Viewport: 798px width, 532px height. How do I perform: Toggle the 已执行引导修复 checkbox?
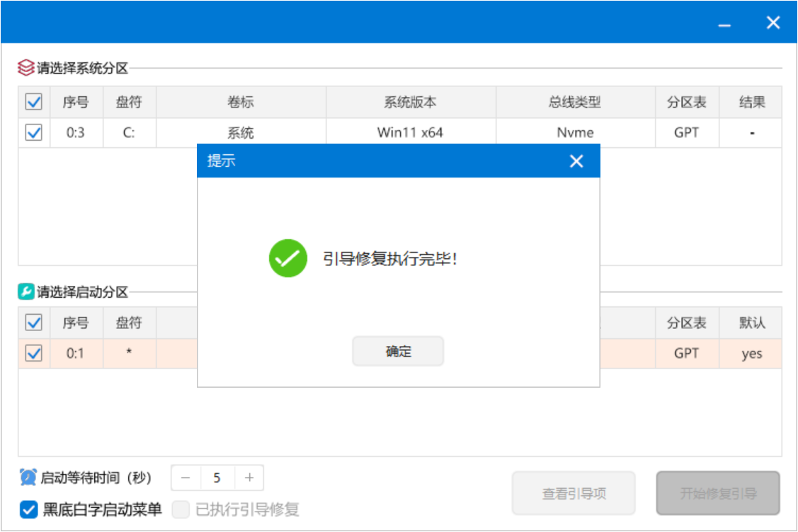pos(181,509)
